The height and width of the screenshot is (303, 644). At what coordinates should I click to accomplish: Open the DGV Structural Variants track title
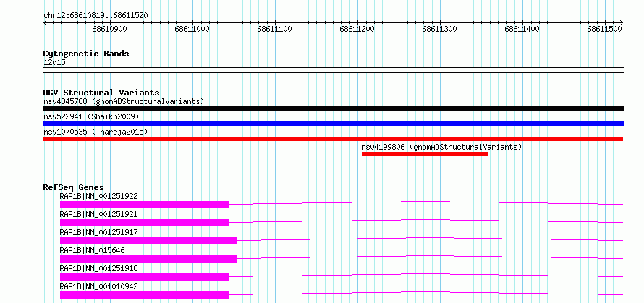101,93
